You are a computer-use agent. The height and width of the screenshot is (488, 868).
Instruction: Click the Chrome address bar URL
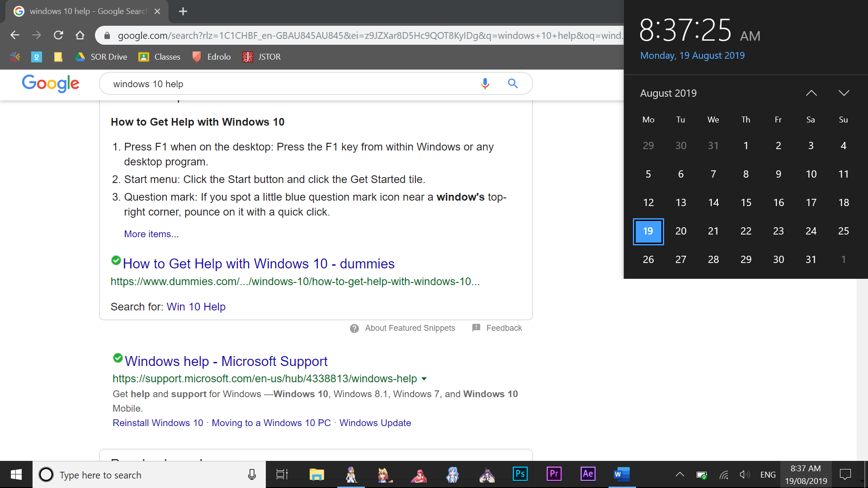tap(370, 36)
